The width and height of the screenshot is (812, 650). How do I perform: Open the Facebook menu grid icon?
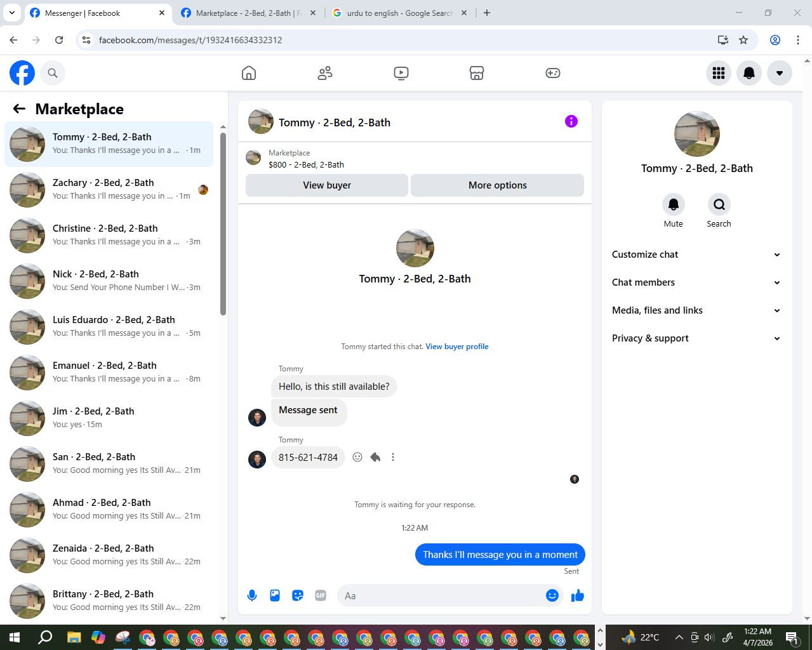pos(719,73)
